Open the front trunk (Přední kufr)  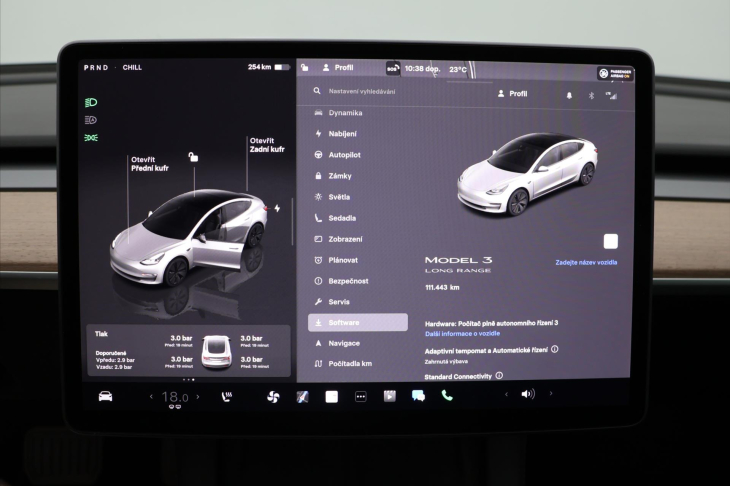pyautogui.click(x=149, y=164)
